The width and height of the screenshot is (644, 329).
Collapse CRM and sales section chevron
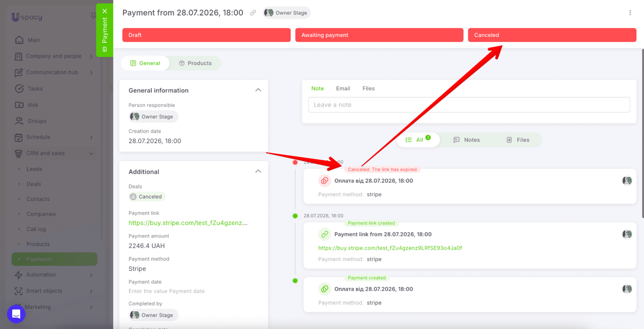91,154
